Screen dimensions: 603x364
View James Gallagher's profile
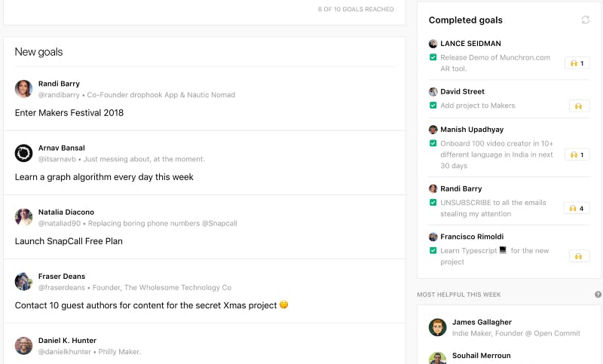[x=482, y=322]
